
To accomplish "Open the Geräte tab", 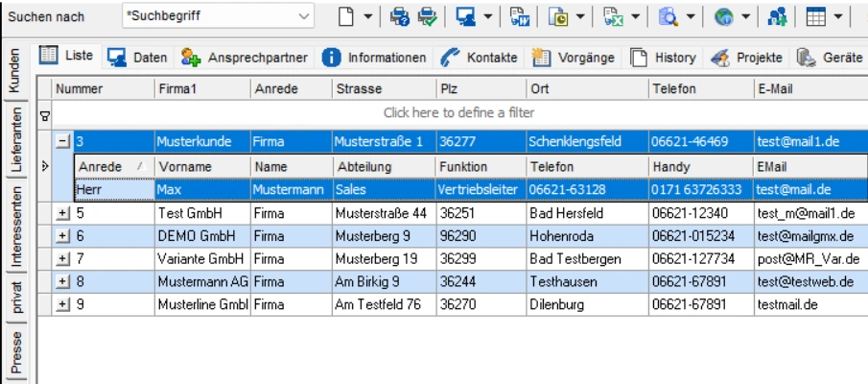I will coord(830,58).
